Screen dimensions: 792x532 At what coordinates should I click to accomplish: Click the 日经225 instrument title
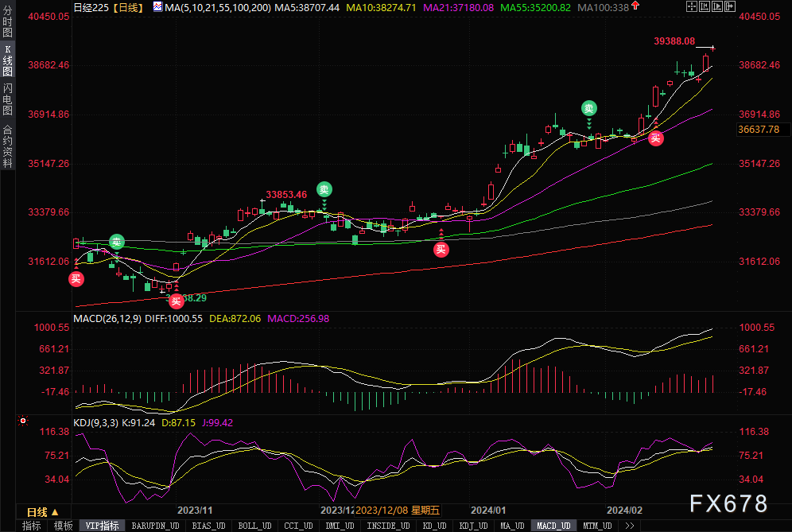click(x=91, y=8)
